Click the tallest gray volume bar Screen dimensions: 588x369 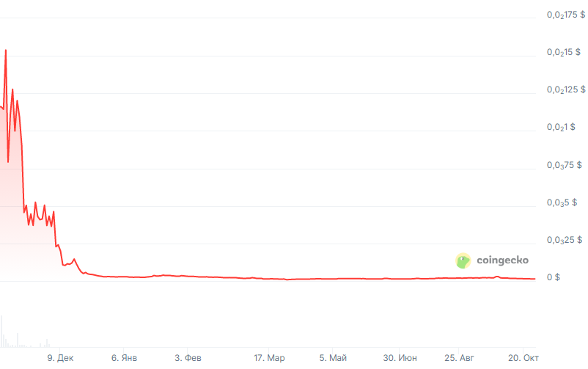pyautogui.click(x=1, y=332)
